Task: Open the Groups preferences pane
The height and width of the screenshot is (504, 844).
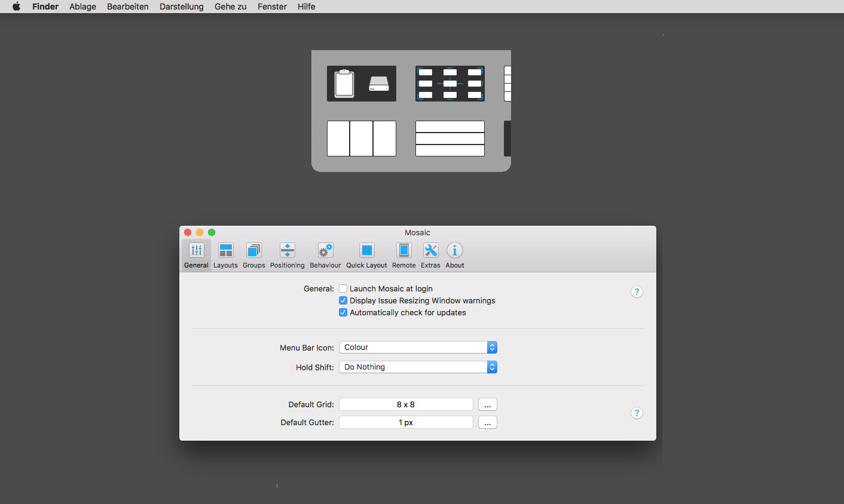Action: click(x=253, y=256)
